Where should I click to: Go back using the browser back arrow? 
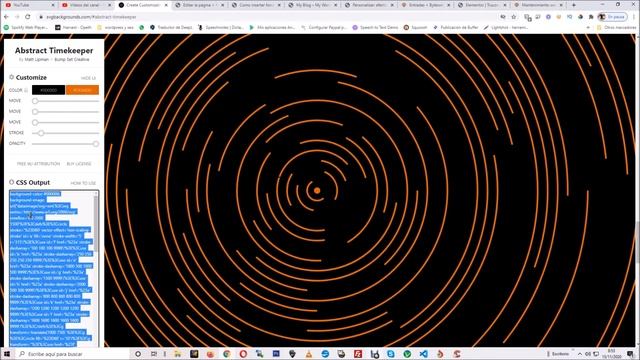pos(6,17)
